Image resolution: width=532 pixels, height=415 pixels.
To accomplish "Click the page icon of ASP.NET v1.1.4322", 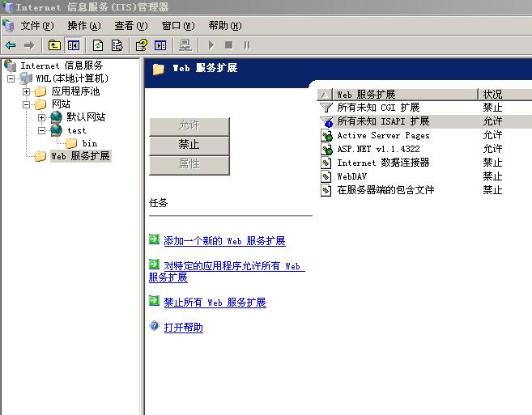I will pos(326,149).
